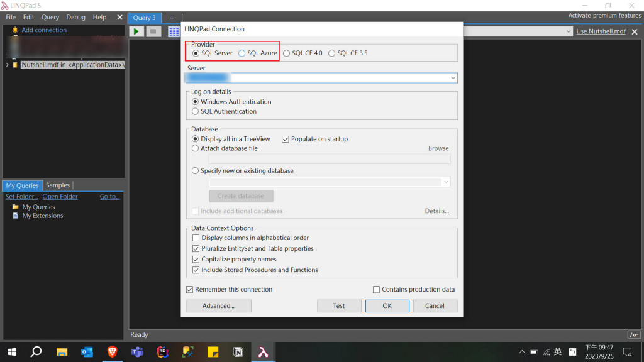
Task: Click the /o- toggle at the status bar
Action: click(634, 335)
